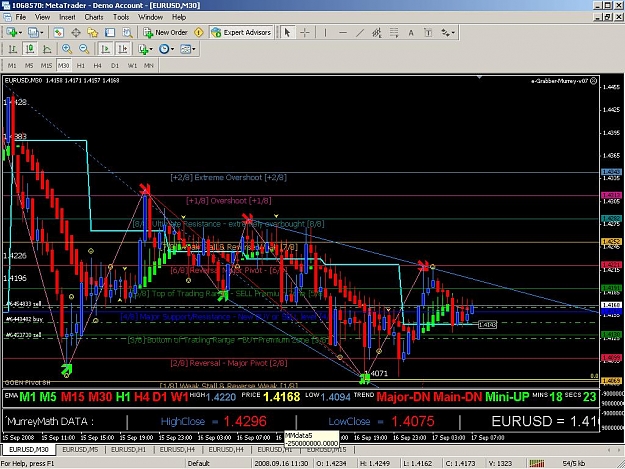Click the New Order button
The width and height of the screenshot is (625, 469).
point(165,33)
